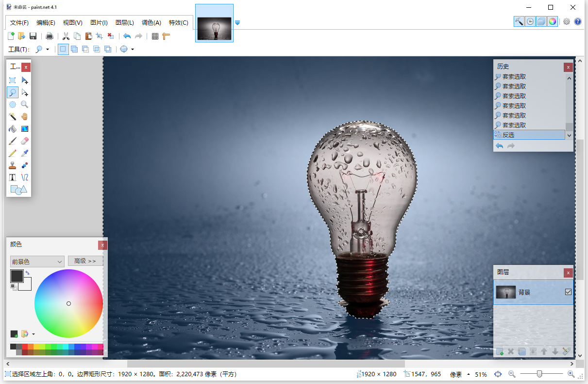The width and height of the screenshot is (588, 384).
Task: Select the Clone Stamp tool
Action: (13, 165)
